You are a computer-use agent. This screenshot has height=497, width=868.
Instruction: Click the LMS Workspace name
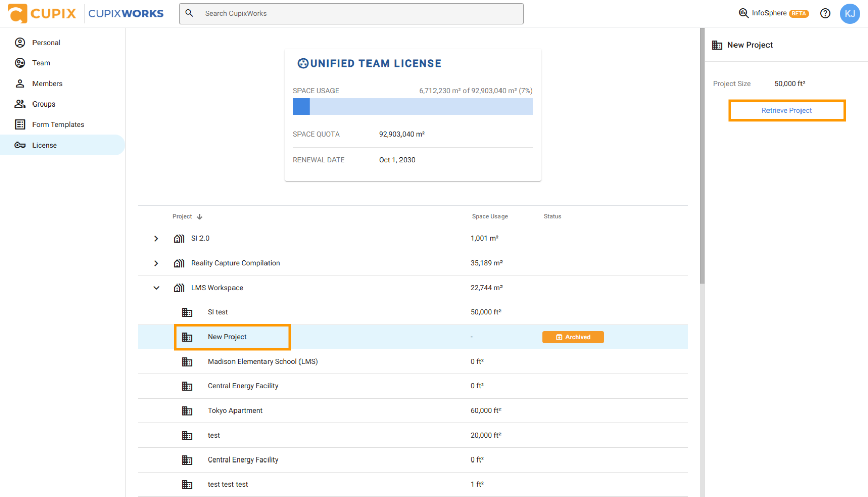(x=217, y=288)
